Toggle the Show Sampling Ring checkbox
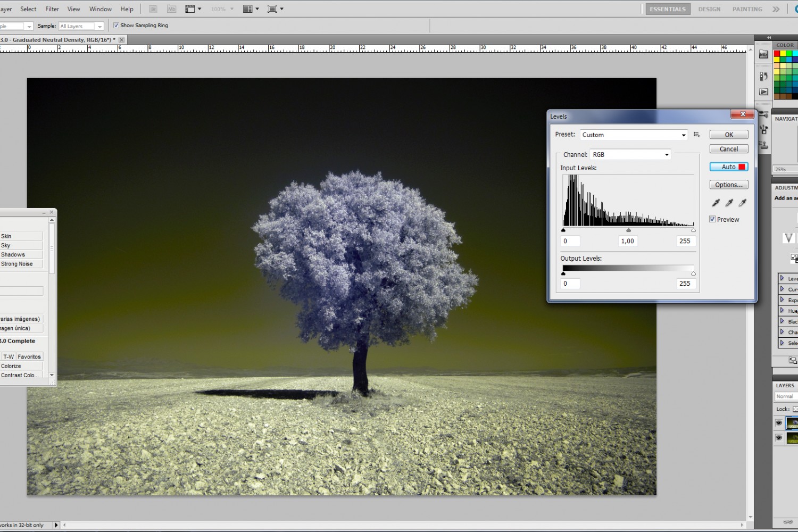798x532 pixels. pyautogui.click(x=116, y=26)
